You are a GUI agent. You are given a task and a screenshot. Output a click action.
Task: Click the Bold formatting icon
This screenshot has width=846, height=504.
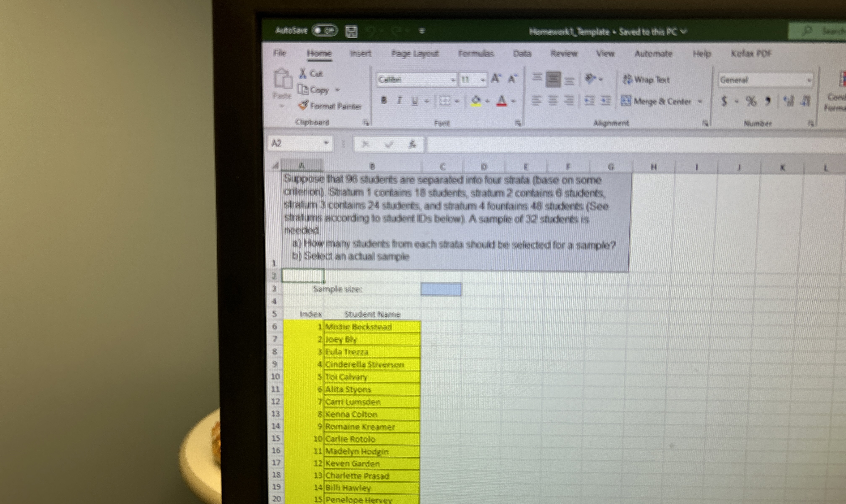[x=384, y=100]
